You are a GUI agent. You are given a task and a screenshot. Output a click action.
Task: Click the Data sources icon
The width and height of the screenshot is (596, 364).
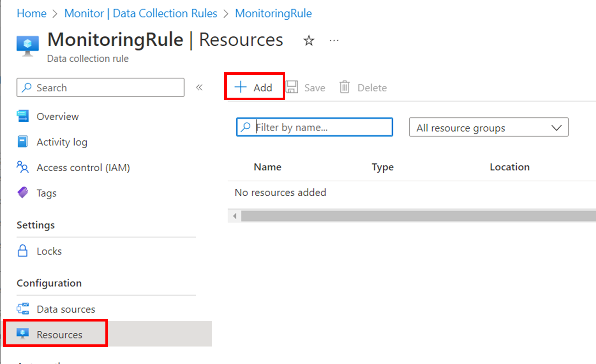(x=23, y=309)
